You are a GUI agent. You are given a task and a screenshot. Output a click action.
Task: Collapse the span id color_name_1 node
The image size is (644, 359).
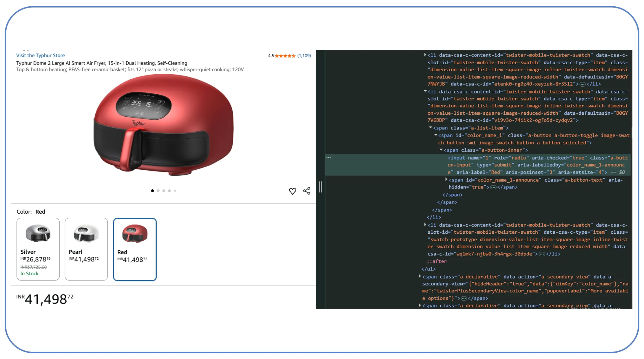pyautogui.click(x=436, y=135)
